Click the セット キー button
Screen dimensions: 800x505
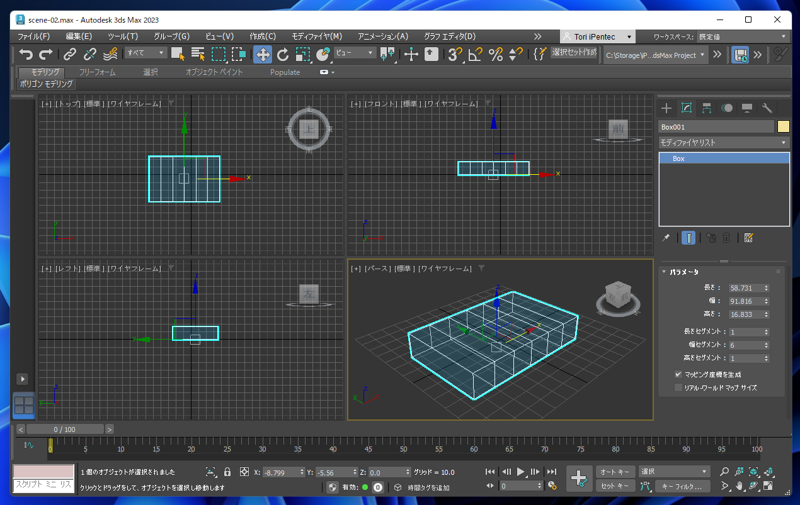(614, 486)
